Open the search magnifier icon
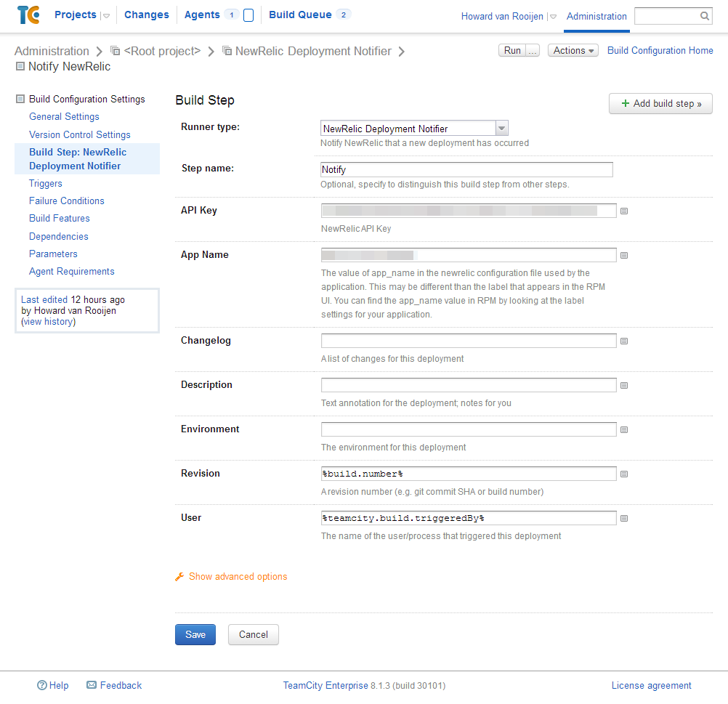The width and height of the screenshot is (728, 704). point(704,16)
